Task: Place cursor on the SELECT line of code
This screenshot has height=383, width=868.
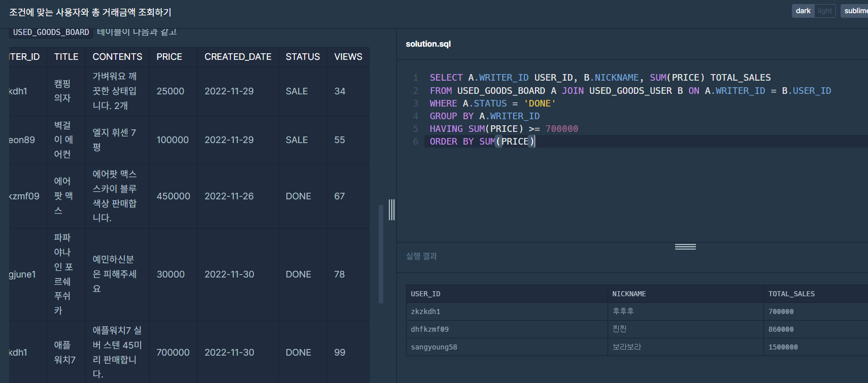Action: coord(600,78)
